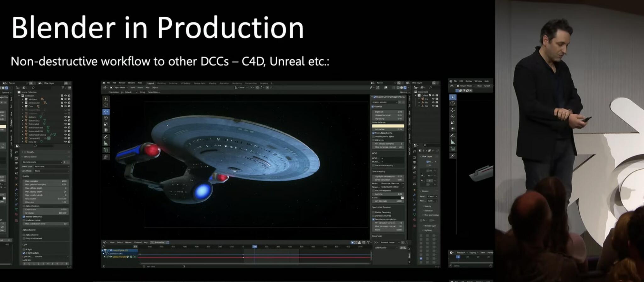Open the Shading workspace tab
Image resolution: width=644 pixels, height=282 pixels.
pos(213,83)
